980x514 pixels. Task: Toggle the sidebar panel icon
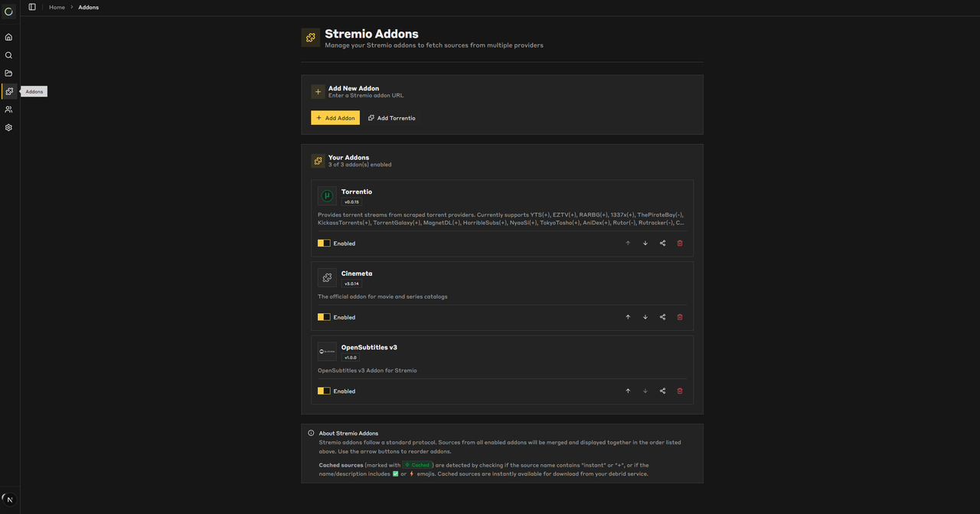click(x=32, y=7)
